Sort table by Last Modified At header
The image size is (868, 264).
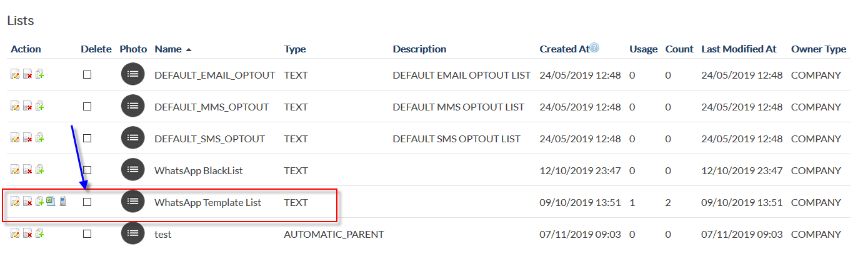click(x=739, y=49)
